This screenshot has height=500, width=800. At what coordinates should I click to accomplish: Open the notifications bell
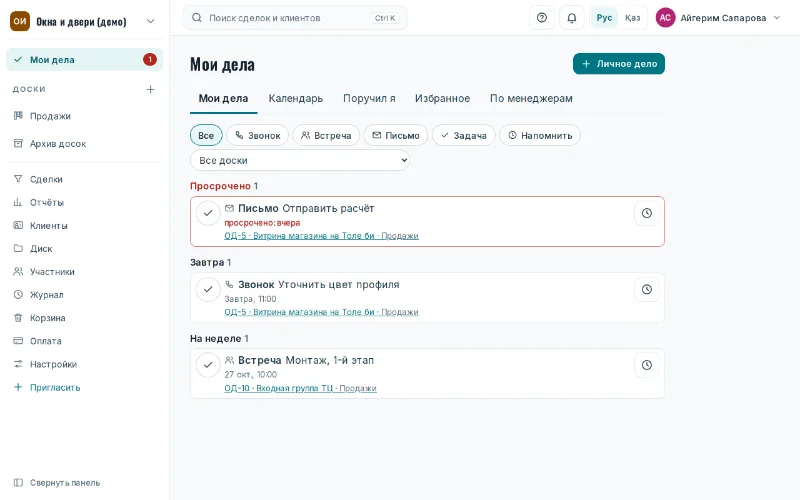point(572,18)
